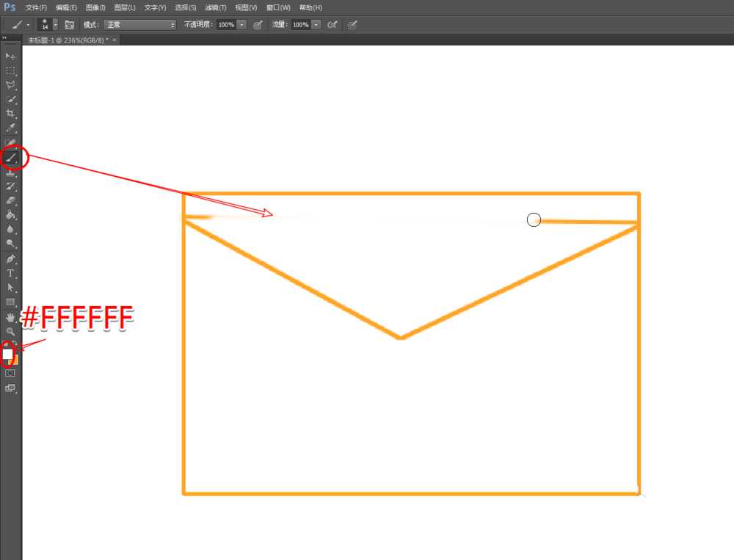The image size is (734, 560).
Task: Expand the opacity (不透明度) slider arrow
Action: point(242,24)
